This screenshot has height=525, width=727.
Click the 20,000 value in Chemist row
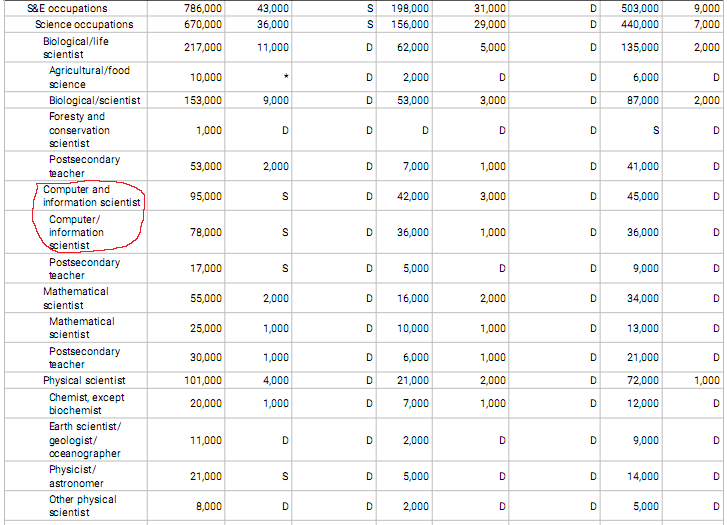(206, 403)
